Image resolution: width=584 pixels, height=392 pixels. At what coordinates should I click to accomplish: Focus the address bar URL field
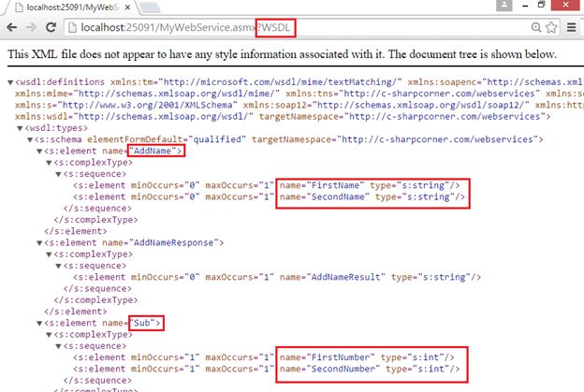tap(298, 27)
